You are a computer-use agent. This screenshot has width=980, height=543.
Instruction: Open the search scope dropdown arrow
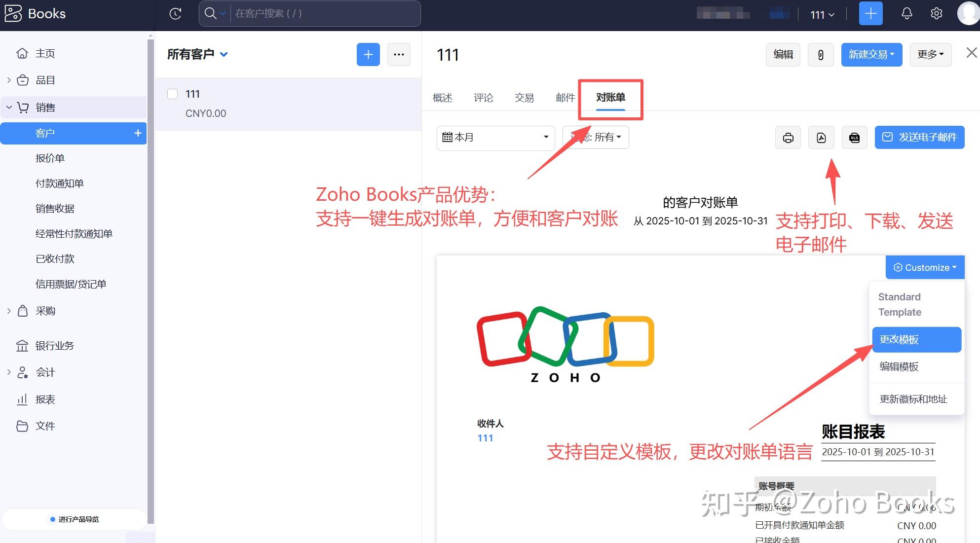click(x=223, y=14)
